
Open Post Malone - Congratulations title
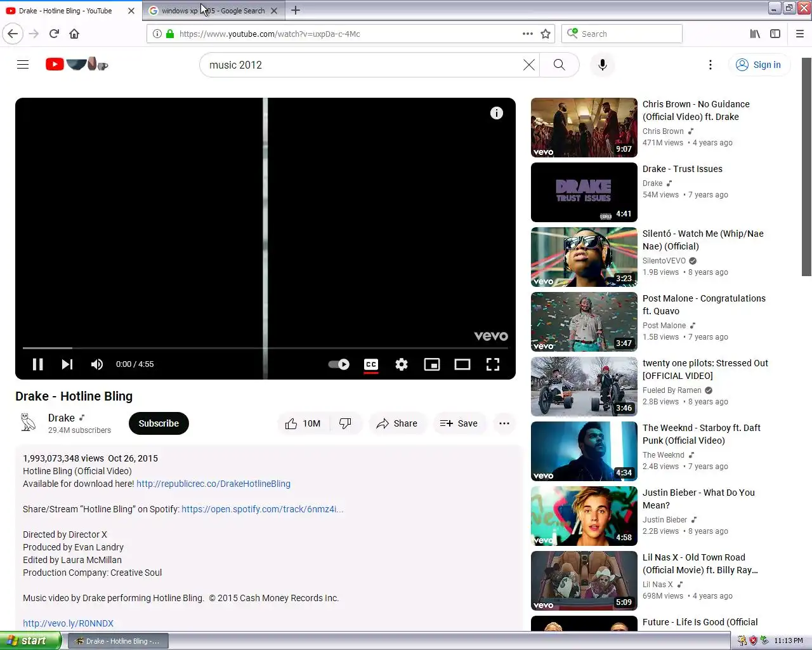pyautogui.click(x=704, y=305)
